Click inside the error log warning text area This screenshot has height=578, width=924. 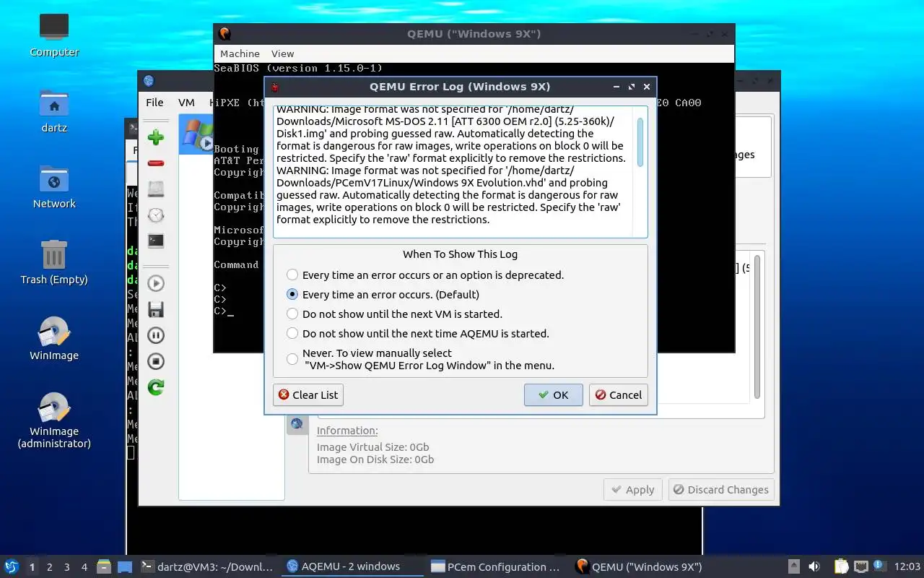click(x=453, y=171)
